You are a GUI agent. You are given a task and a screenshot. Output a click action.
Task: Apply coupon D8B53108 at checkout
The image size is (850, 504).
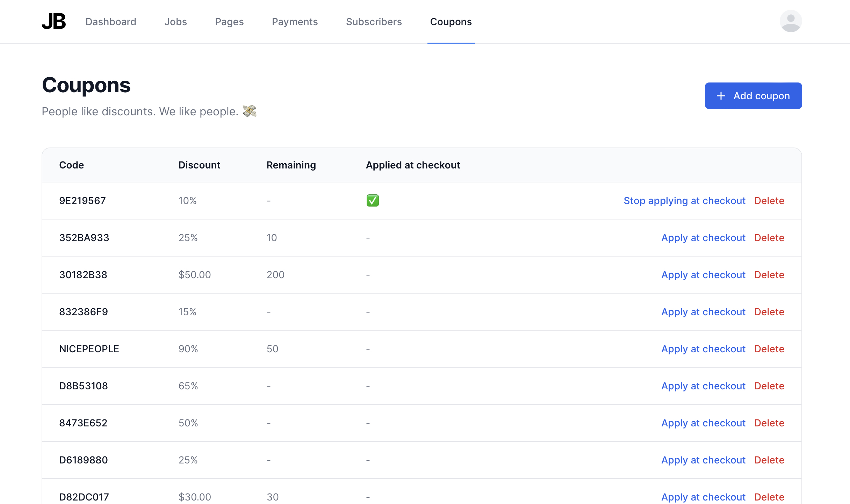pyautogui.click(x=703, y=386)
